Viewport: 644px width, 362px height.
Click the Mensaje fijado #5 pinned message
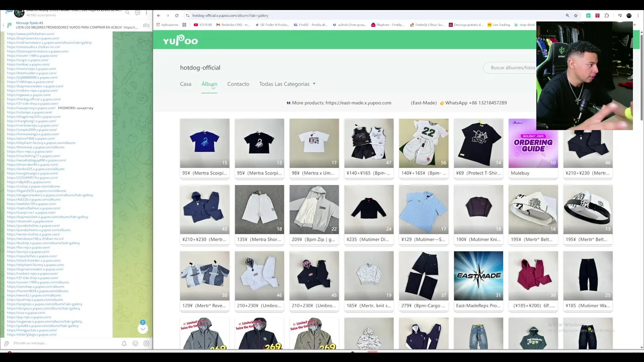pyautogui.click(x=75, y=25)
